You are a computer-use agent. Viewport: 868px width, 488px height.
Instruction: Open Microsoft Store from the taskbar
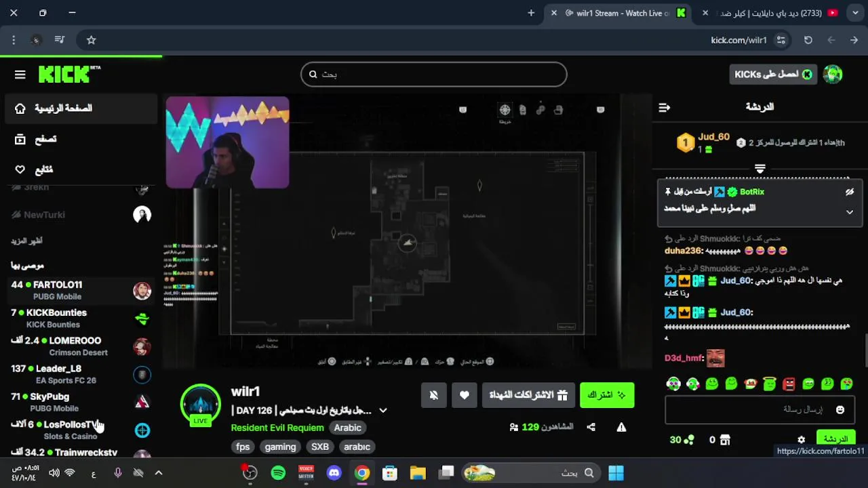point(389,473)
